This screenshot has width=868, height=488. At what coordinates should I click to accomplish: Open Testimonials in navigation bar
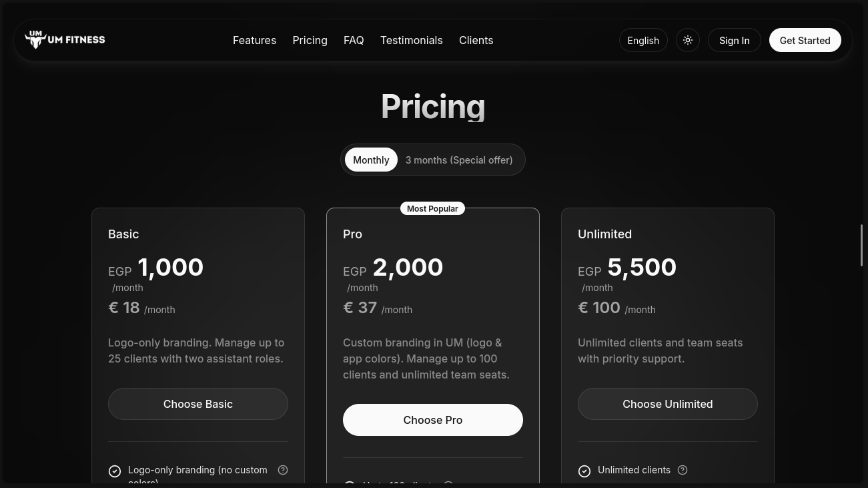(411, 40)
